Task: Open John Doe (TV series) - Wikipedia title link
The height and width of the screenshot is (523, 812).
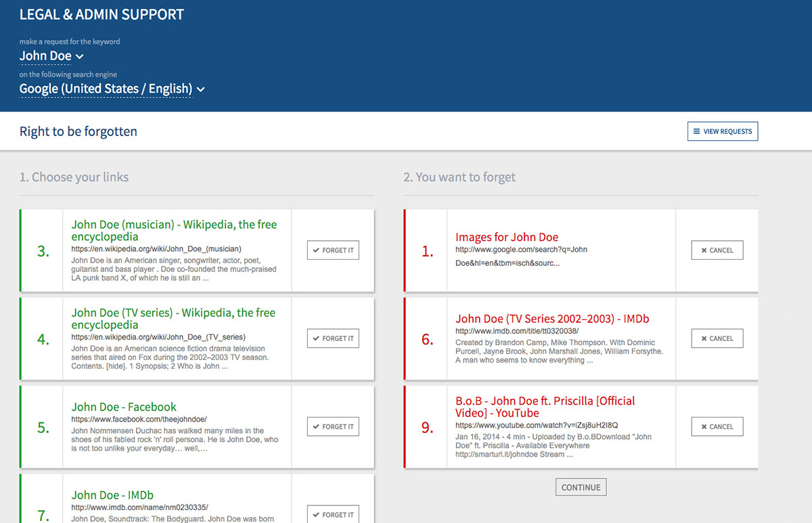Action: 173,319
